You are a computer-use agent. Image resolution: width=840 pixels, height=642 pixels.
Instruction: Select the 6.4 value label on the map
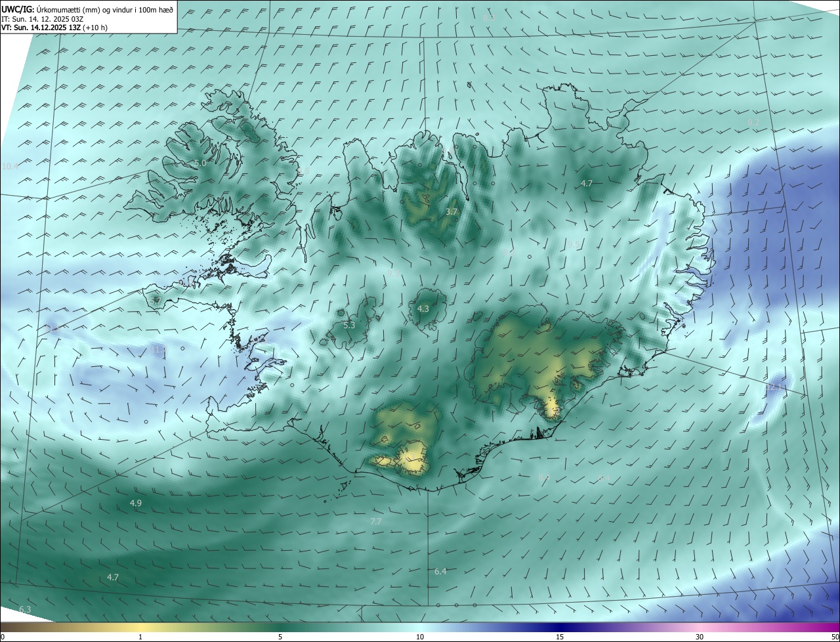(x=440, y=572)
